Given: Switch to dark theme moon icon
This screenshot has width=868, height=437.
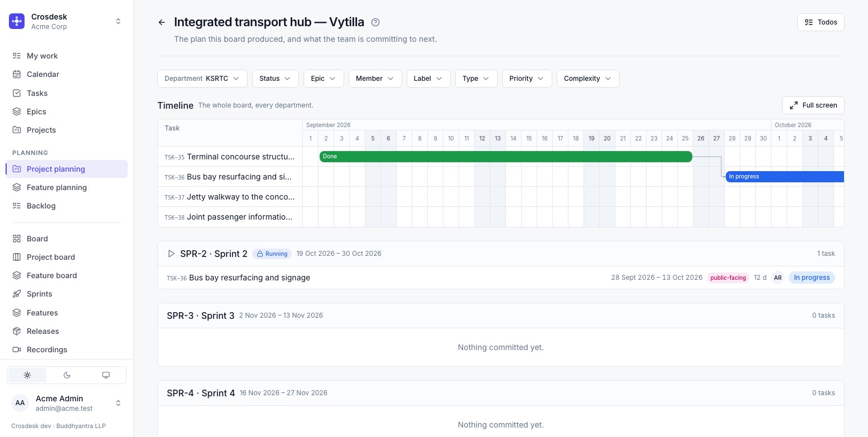Looking at the screenshot, I should pos(67,375).
